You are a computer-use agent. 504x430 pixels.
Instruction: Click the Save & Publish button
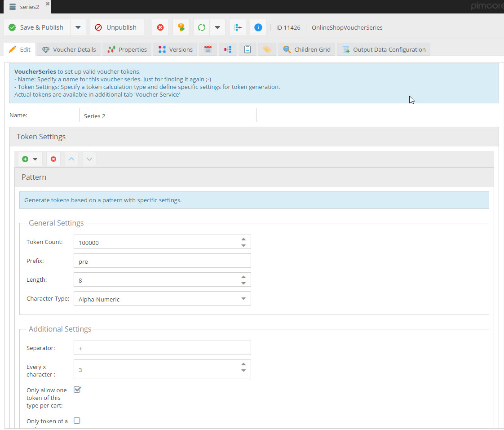pyautogui.click(x=36, y=27)
